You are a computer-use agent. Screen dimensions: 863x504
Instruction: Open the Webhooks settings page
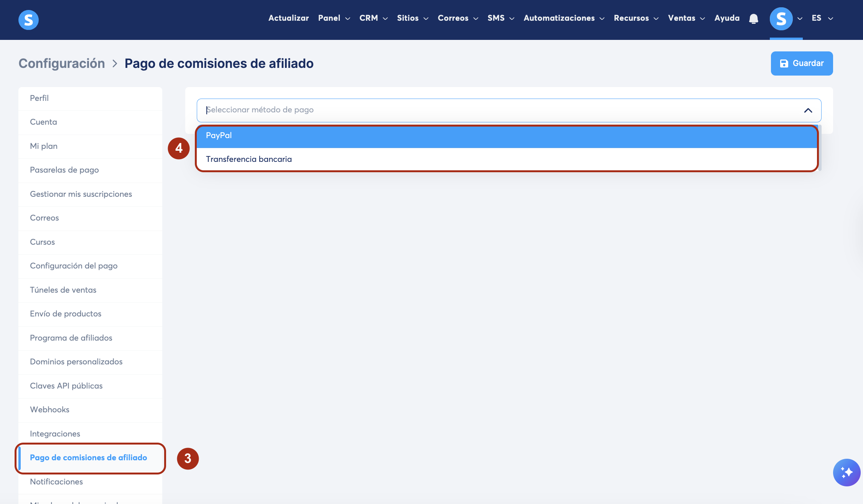pyautogui.click(x=49, y=410)
